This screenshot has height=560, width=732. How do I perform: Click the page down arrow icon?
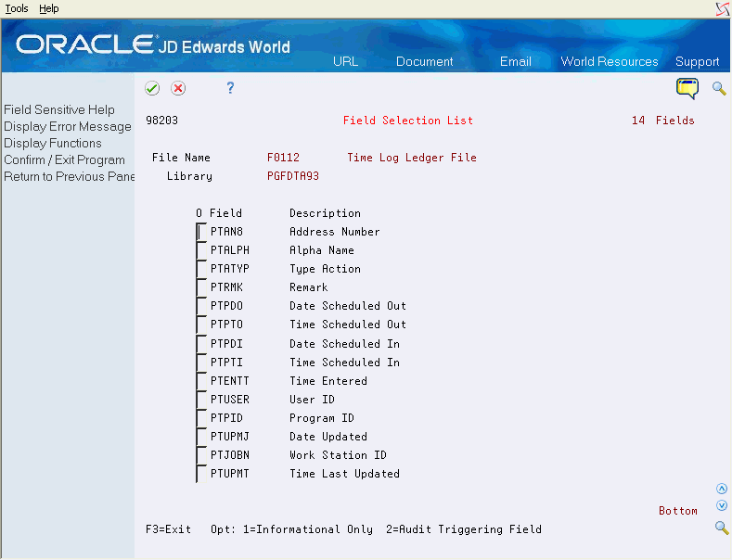[x=722, y=505]
